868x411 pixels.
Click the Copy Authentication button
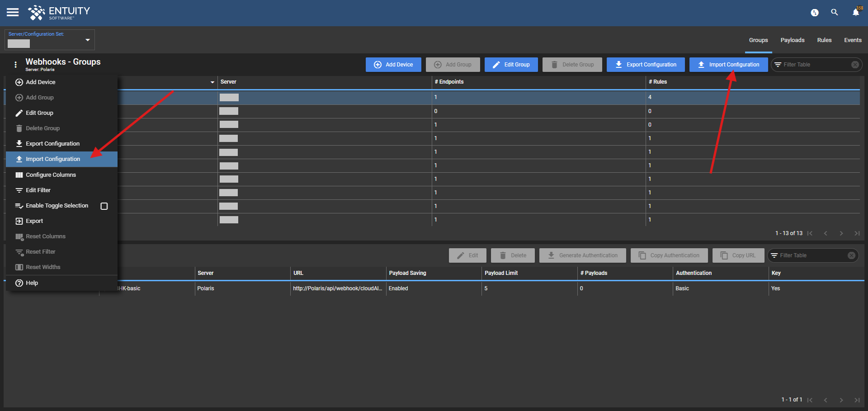coord(669,255)
